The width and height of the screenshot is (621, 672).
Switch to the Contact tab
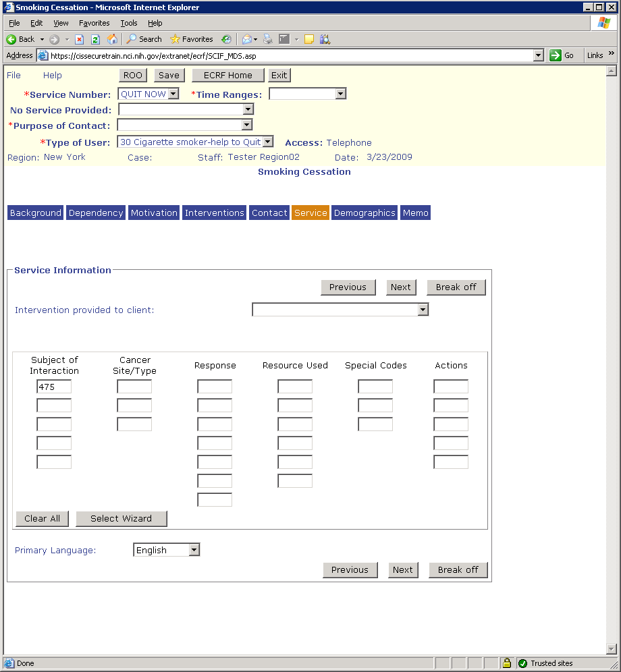tap(269, 213)
